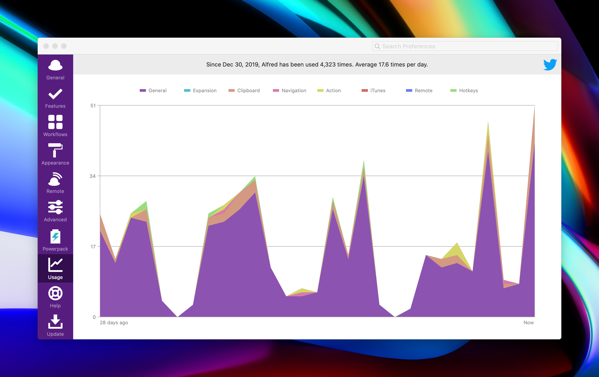The width and height of the screenshot is (599, 377).
Task: Select the Advanced sliders icon
Action: (x=55, y=207)
